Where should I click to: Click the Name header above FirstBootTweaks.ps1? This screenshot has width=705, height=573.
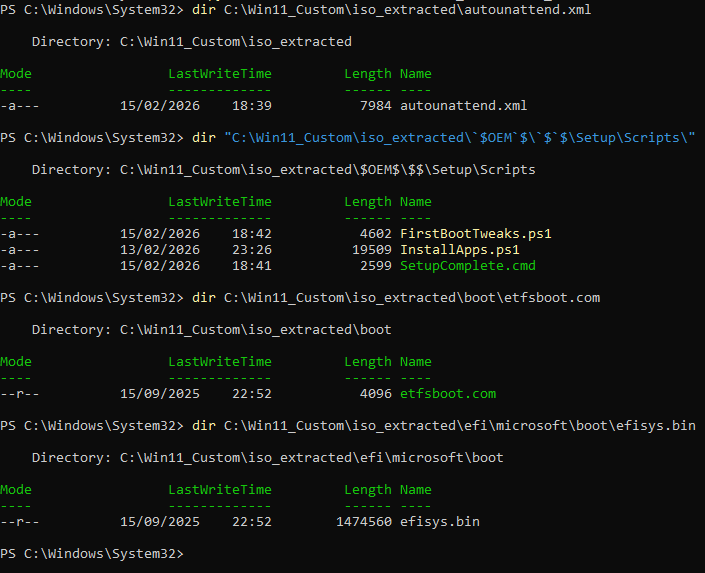click(x=415, y=201)
